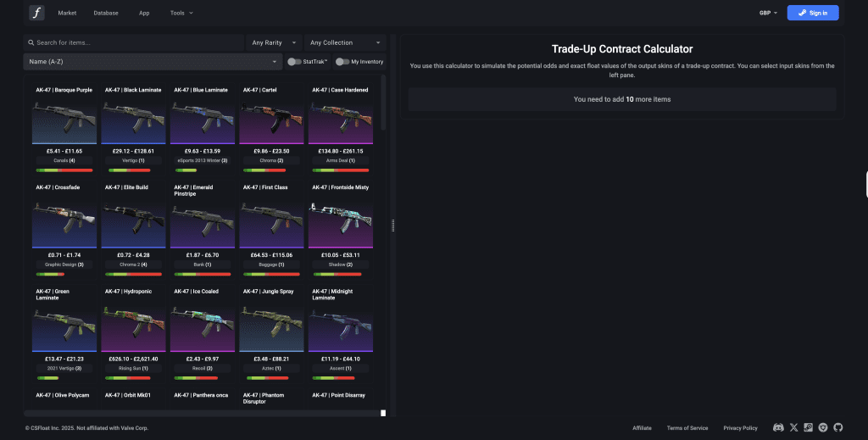
Task: Open the GitHub icon in footer
Action: click(838, 427)
